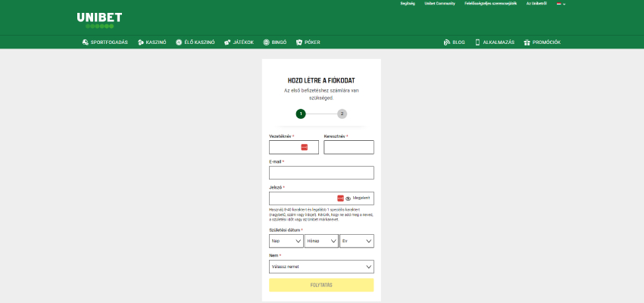Click the Póker cards icon
644x303 pixels.
click(x=299, y=42)
